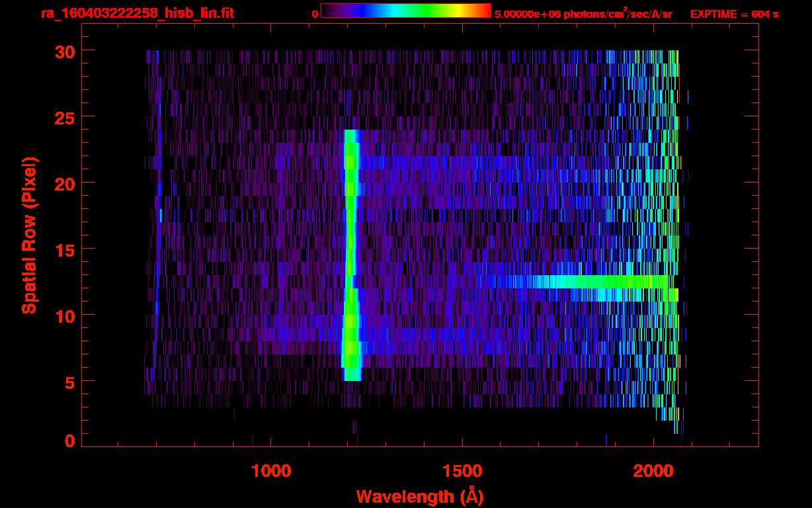
Task: Click the x-axis tick label 2000
Action: tap(653, 471)
